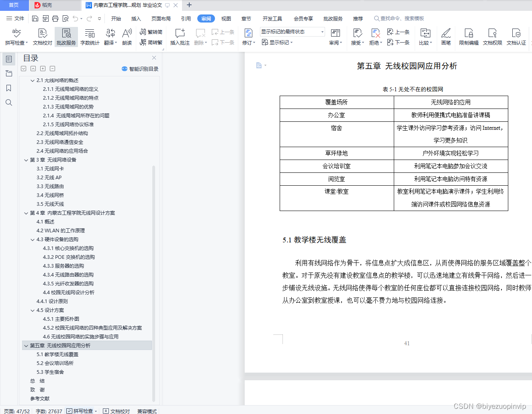Open restrict editing (限制编辑)
532x414 pixels.
pos(469,37)
